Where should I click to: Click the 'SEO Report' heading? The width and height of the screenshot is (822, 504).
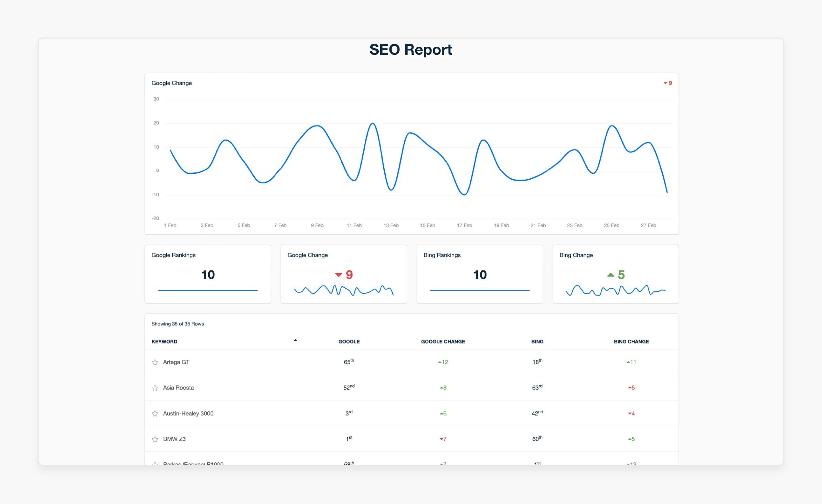(411, 50)
